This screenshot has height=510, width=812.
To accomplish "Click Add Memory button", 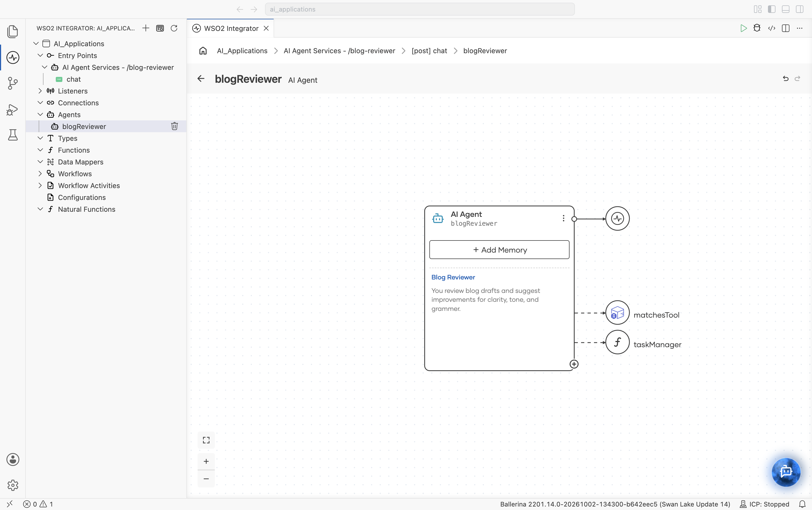I will (x=499, y=250).
